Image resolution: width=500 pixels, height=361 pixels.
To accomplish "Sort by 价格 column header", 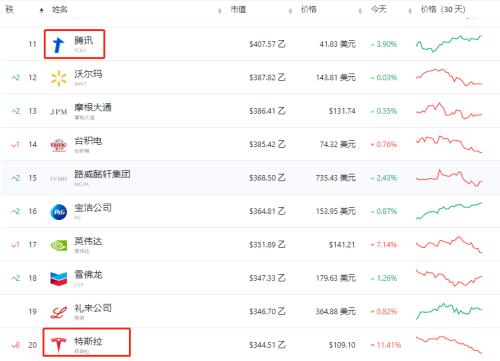I will coord(308,9).
